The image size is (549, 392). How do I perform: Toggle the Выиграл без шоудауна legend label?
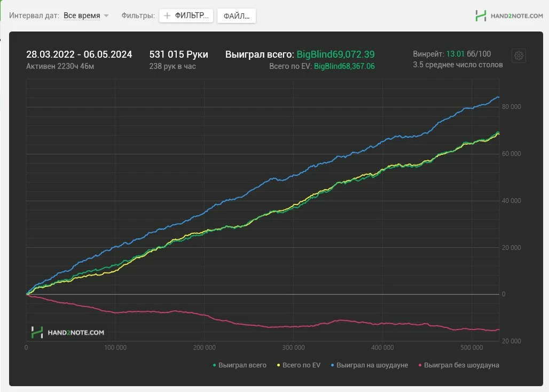pyautogui.click(x=461, y=365)
